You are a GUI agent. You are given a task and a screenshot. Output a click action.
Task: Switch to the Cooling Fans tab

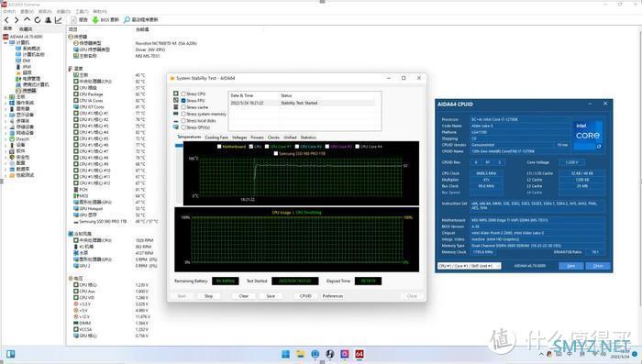(x=216, y=138)
